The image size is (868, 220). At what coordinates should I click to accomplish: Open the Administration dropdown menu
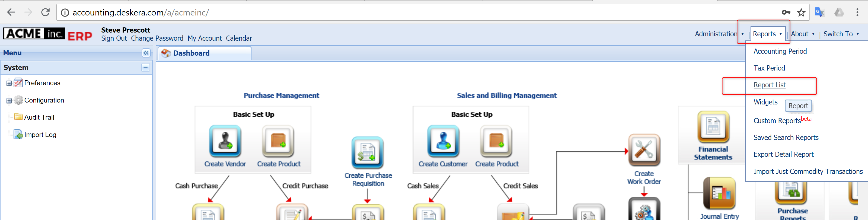[x=719, y=34]
